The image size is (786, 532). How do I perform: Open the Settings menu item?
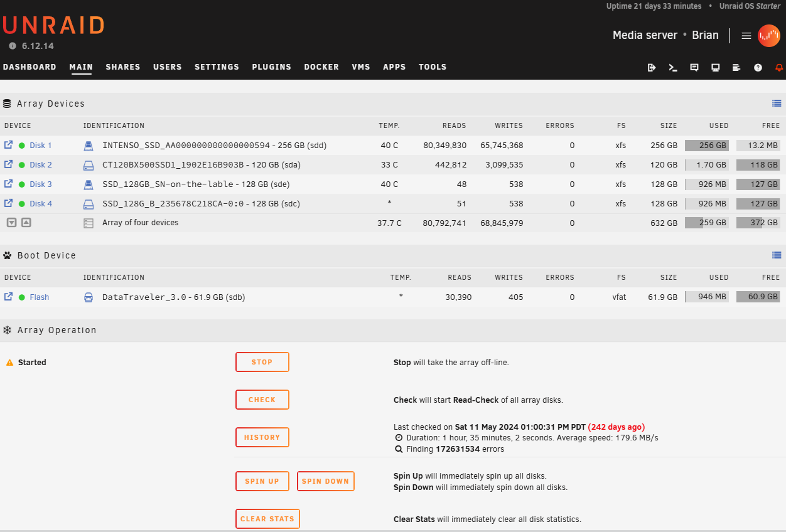[x=217, y=67]
